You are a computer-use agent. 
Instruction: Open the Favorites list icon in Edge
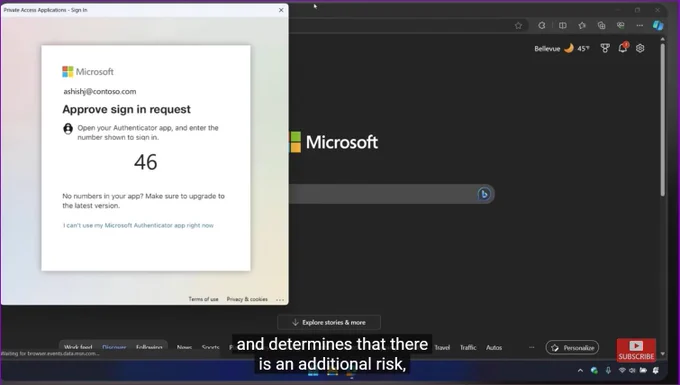point(582,26)
